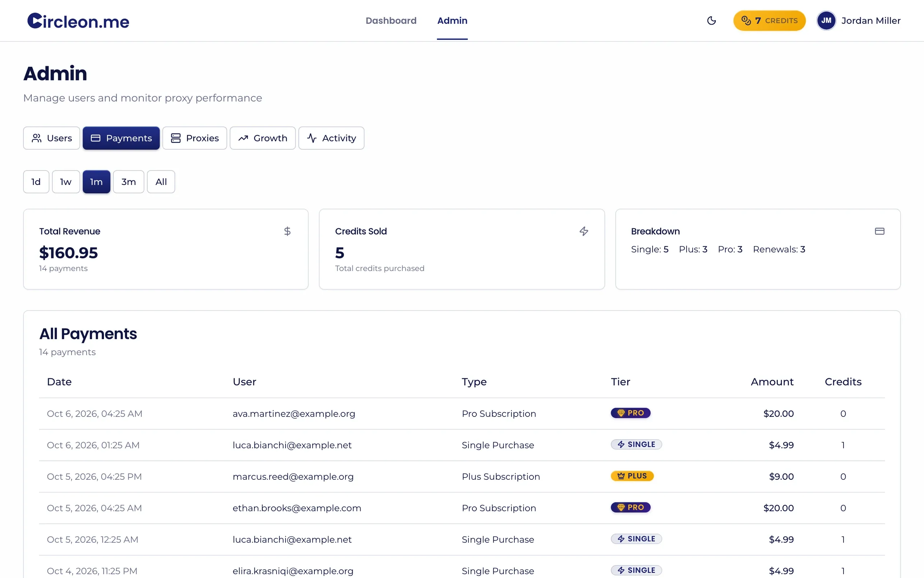The image size is (924, 578).
Task: Go to the Dashboard nav tab
Action: click(x=391, y=21)
